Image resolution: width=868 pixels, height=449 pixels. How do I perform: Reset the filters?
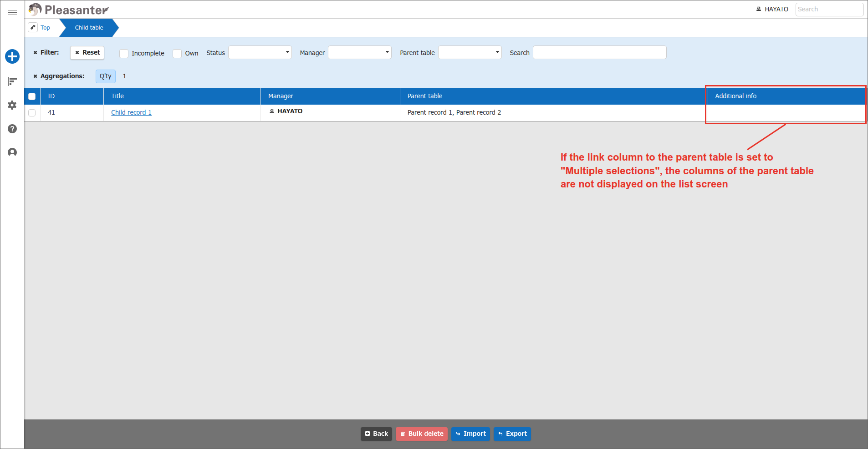[87, 53]
